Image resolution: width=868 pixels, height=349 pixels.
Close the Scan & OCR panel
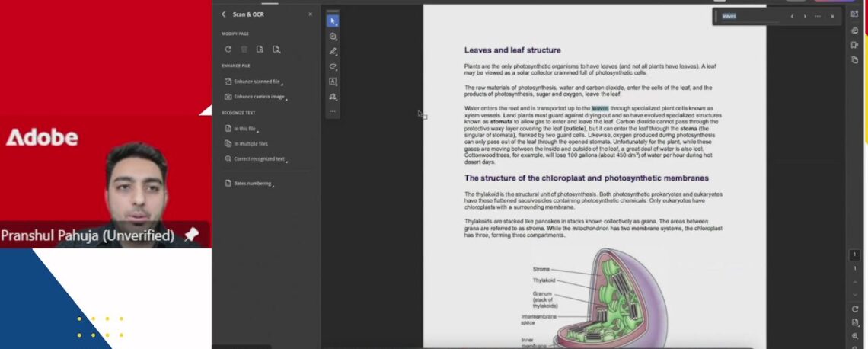[x=310, y=14]
